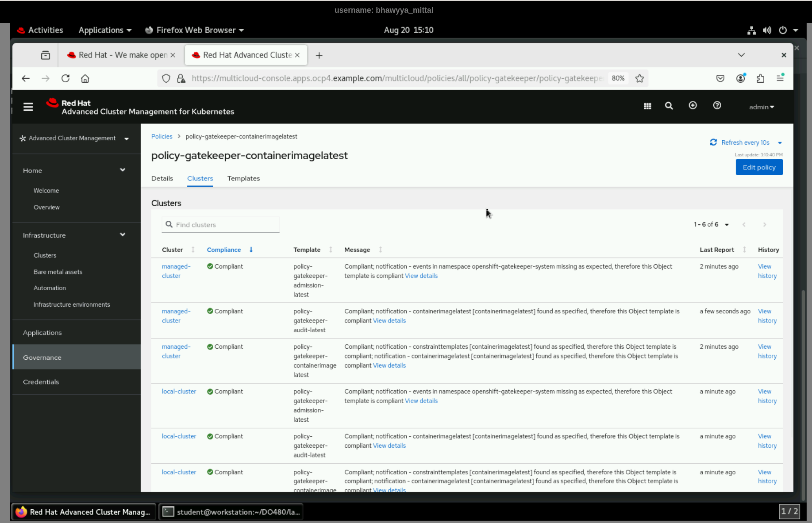
Task: Open the application launcher grid icon
Action: 647,106
